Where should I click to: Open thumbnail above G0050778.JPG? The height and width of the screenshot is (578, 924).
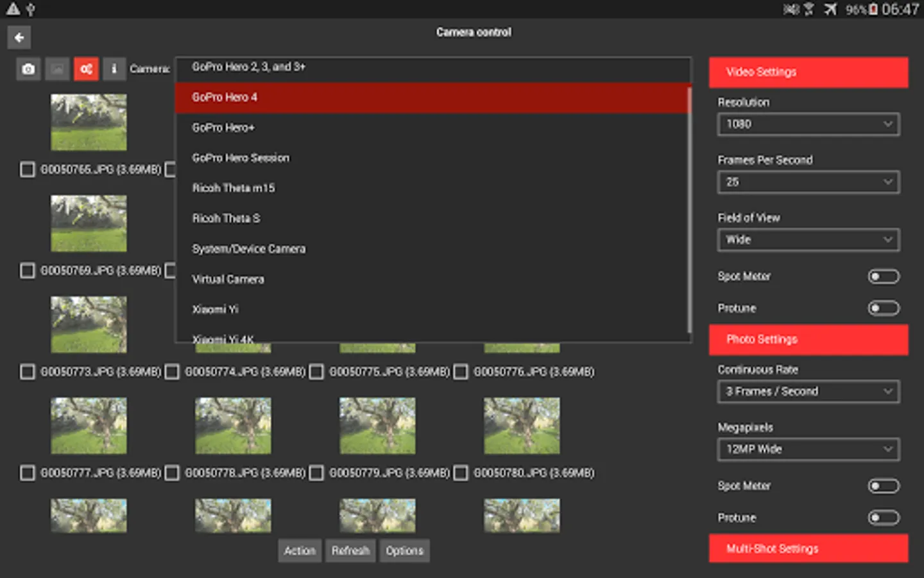click(233, 426)
